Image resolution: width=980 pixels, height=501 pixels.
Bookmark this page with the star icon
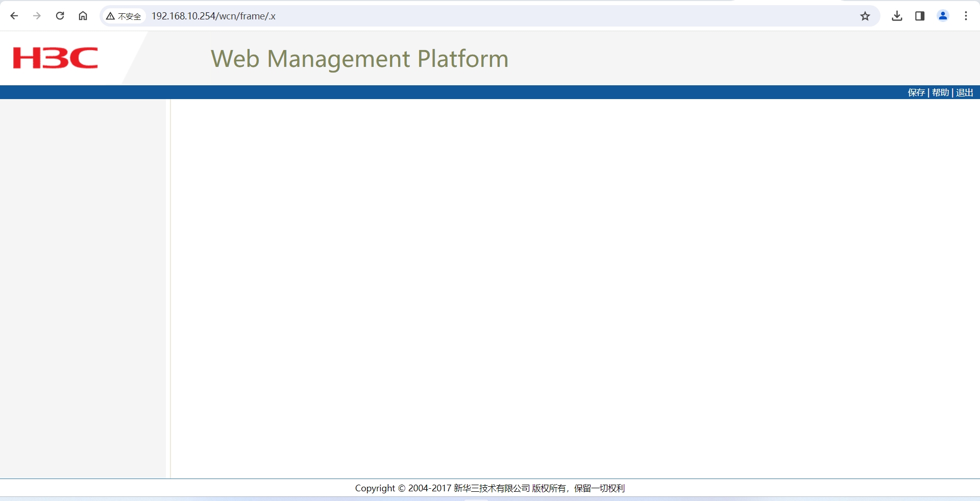pyautogui.click(x=865, y=16)
